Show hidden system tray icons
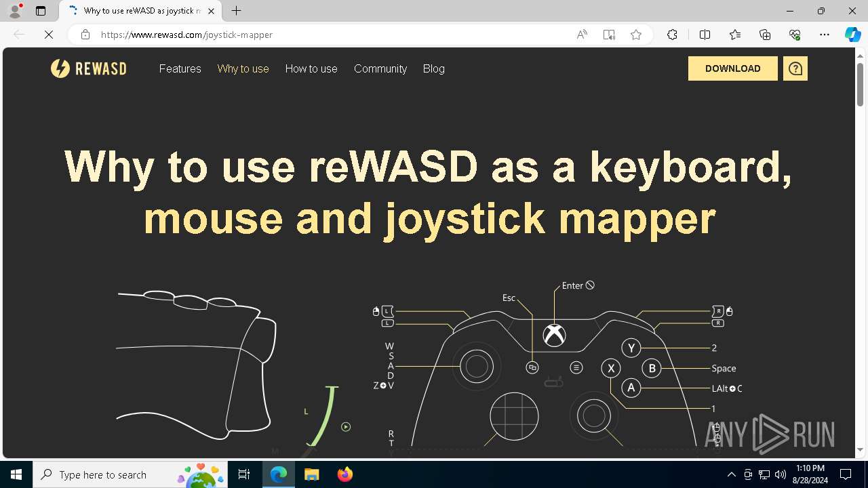The width and height of the screenshot is (868, 488). (x=732, y=474)
